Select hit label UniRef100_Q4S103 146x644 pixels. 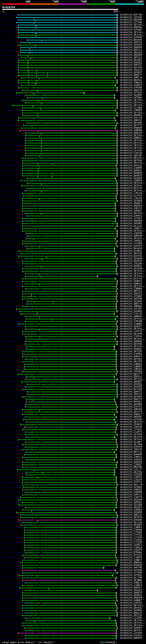pyautogui.click(x=131, y=165)
